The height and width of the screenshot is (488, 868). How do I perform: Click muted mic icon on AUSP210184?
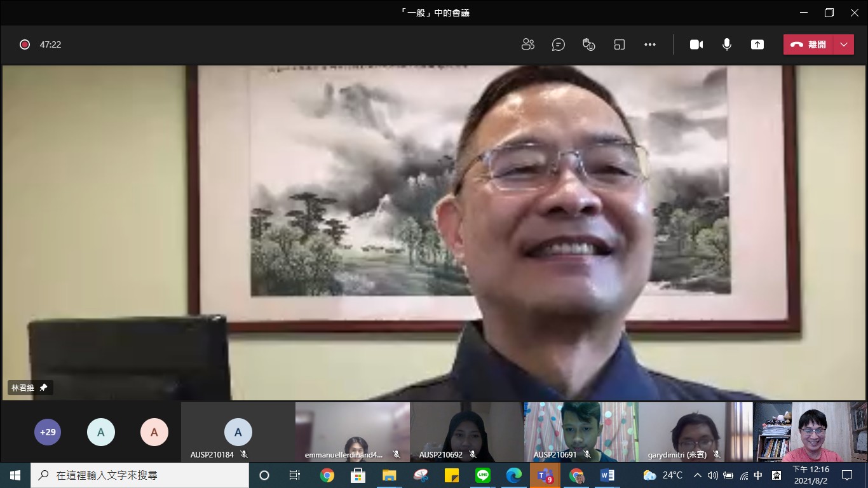pos(244,455)
